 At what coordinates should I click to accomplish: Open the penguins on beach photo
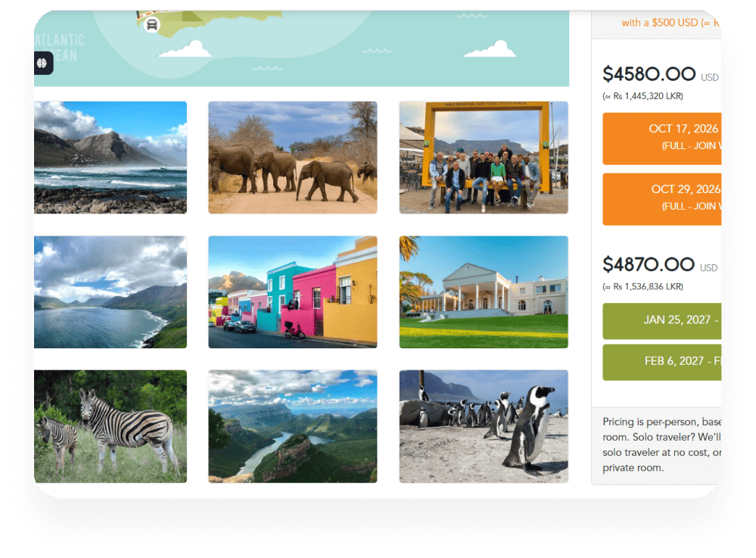click(484, 426)
